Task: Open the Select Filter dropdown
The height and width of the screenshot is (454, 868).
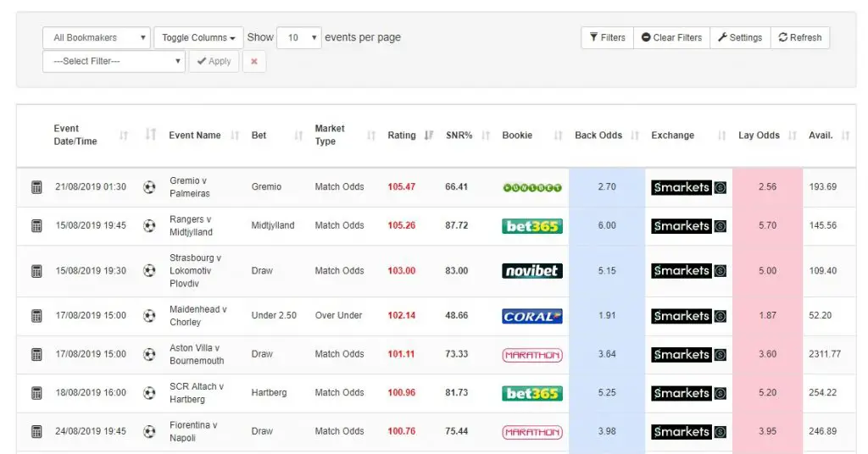Action: tap(114, 61)
